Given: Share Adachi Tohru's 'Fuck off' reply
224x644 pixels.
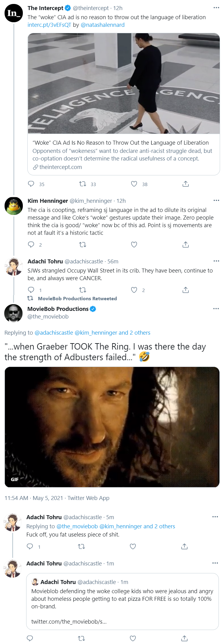Looking at the screenshot, I should click(184, 546).
